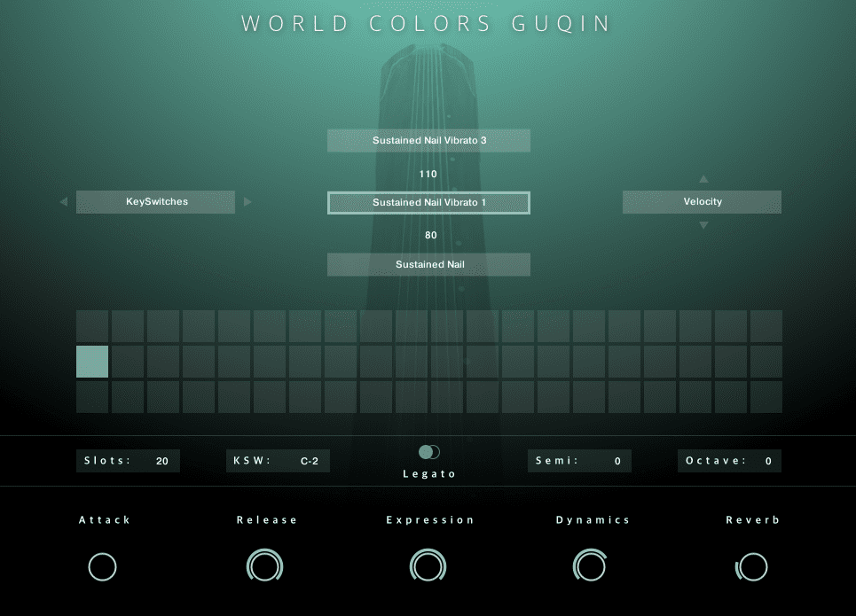Click the up arrow above Velocity
The width and height of the screenshot is (856, 616).
point(703,179)
